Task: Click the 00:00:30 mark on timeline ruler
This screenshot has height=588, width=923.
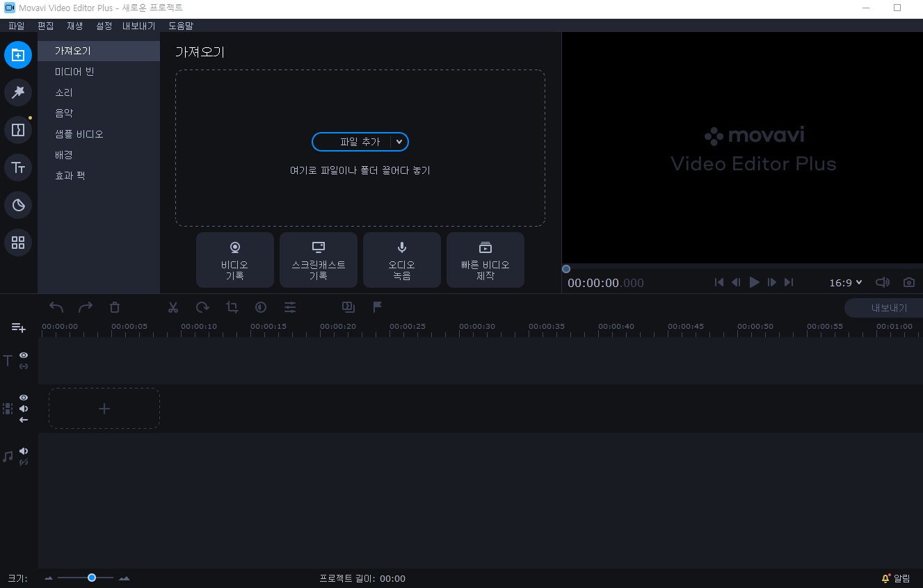Action: [x=477, y=327]
